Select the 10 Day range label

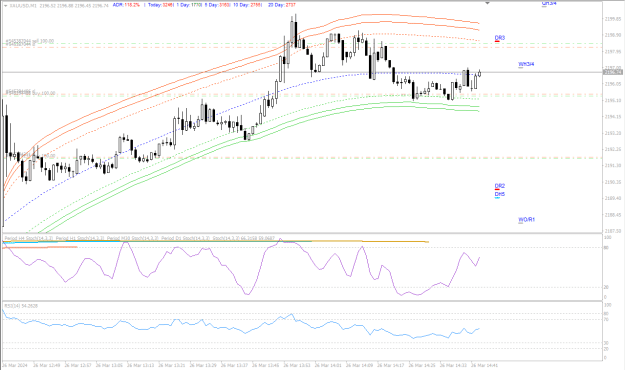pyautogui.click(x=248, y=5)
